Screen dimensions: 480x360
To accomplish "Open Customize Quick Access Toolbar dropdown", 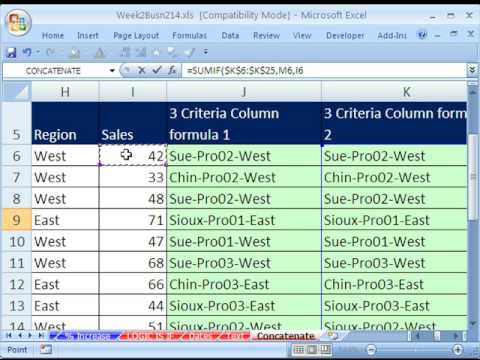I will pyautogui.click(x=206, y=52).
